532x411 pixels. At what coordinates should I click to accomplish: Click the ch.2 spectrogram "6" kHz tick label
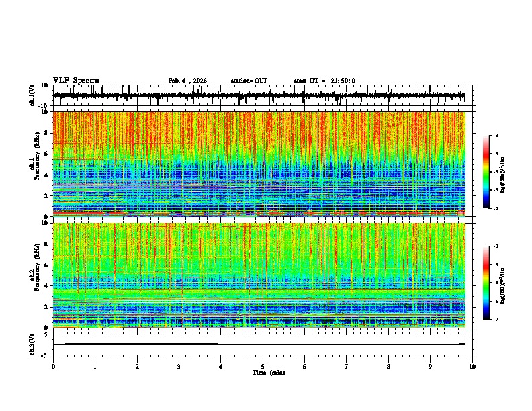point(46,265)
